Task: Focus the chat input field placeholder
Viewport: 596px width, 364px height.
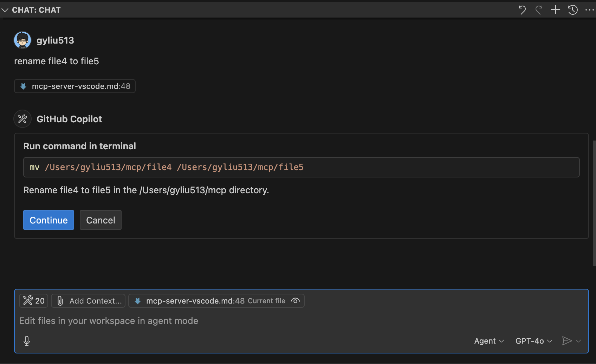Action: (x=109, y=321)
